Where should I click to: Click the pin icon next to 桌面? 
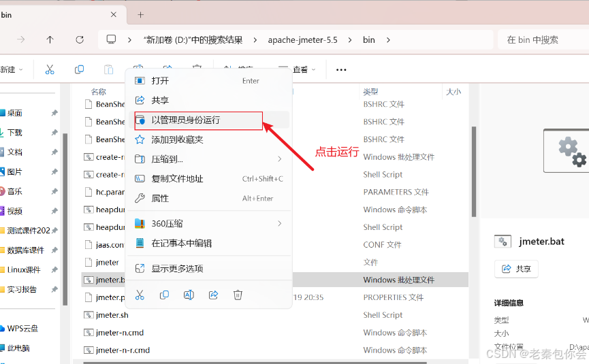[54, 113]
